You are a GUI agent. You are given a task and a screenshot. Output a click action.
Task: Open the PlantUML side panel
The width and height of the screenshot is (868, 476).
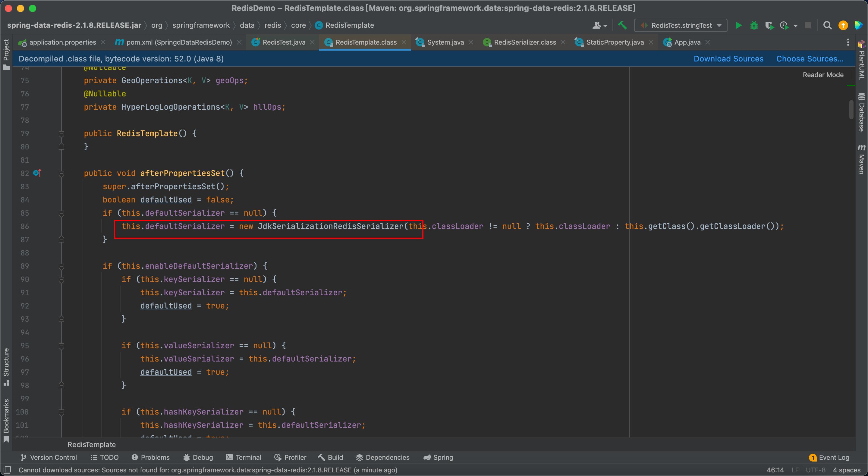[x=862, y=61]
